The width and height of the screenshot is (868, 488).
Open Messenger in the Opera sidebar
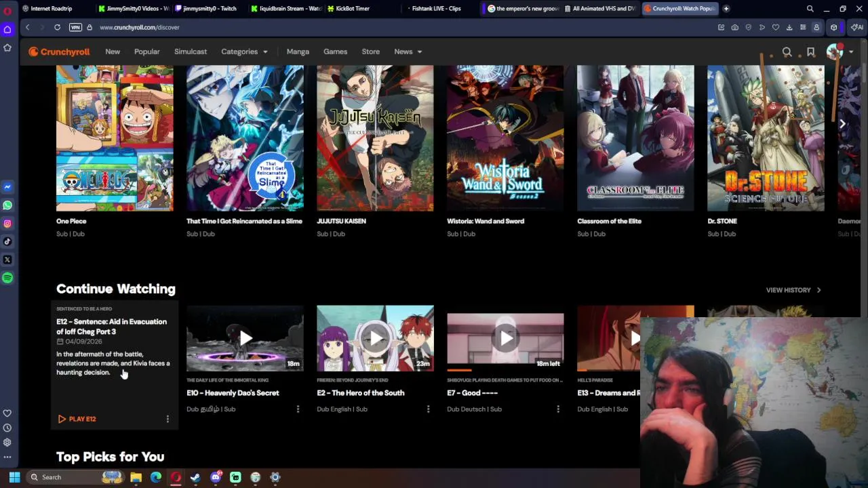7,187
